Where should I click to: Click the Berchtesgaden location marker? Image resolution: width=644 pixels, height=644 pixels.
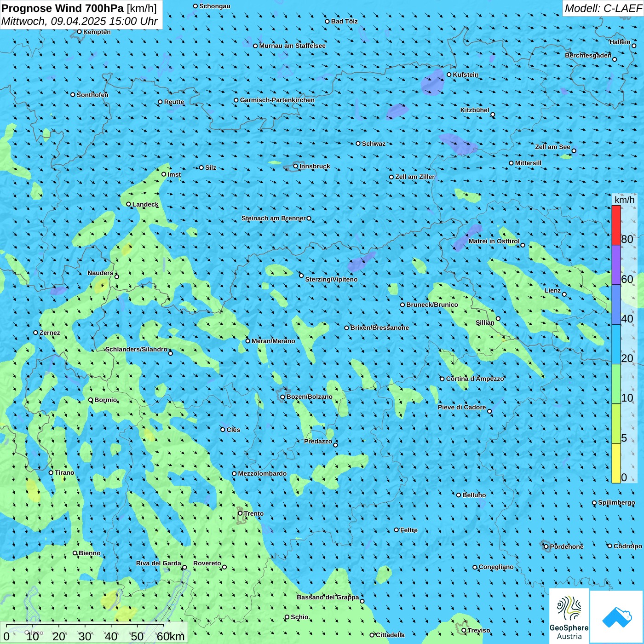click(615, 59)
